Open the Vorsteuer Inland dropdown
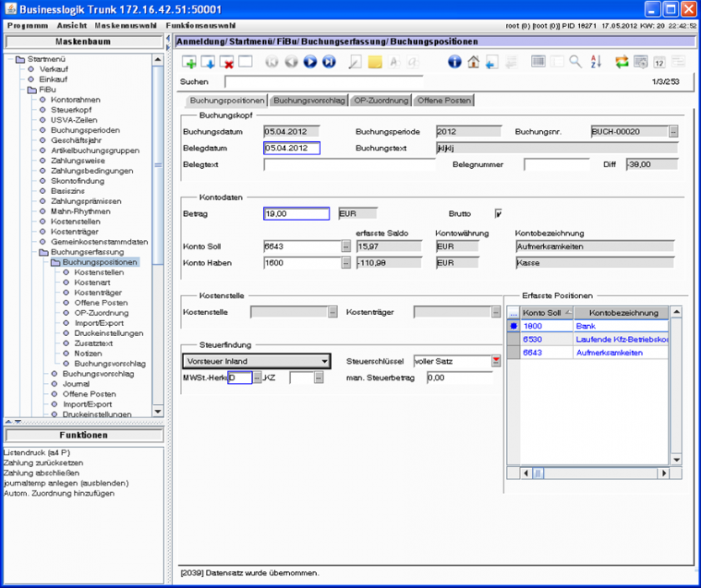The height and width of the screenshot is (588, 701). (324, 361)
